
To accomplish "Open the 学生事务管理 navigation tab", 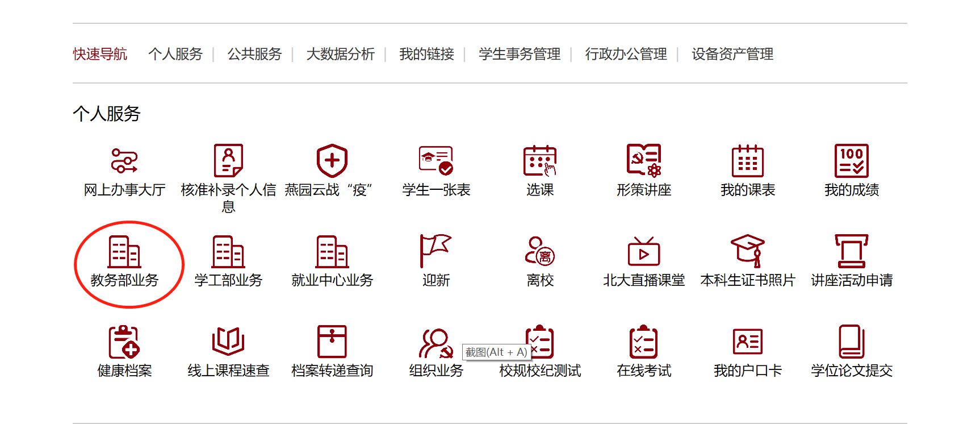I will (519, 54).
